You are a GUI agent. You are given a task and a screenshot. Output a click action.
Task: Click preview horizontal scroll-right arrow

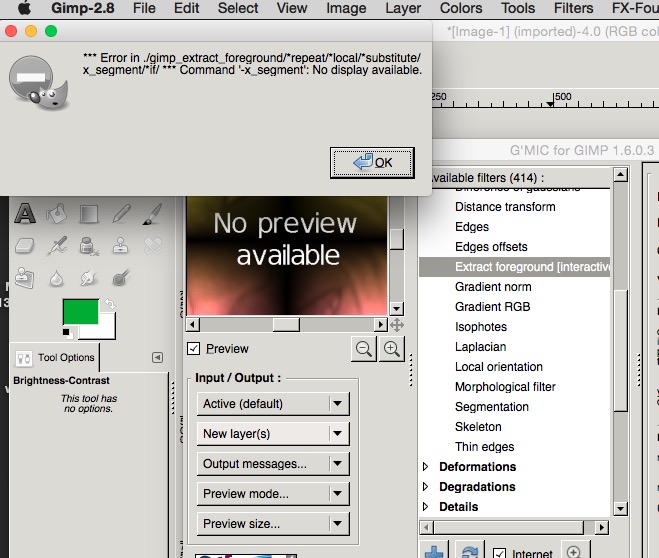click(380, 324)
